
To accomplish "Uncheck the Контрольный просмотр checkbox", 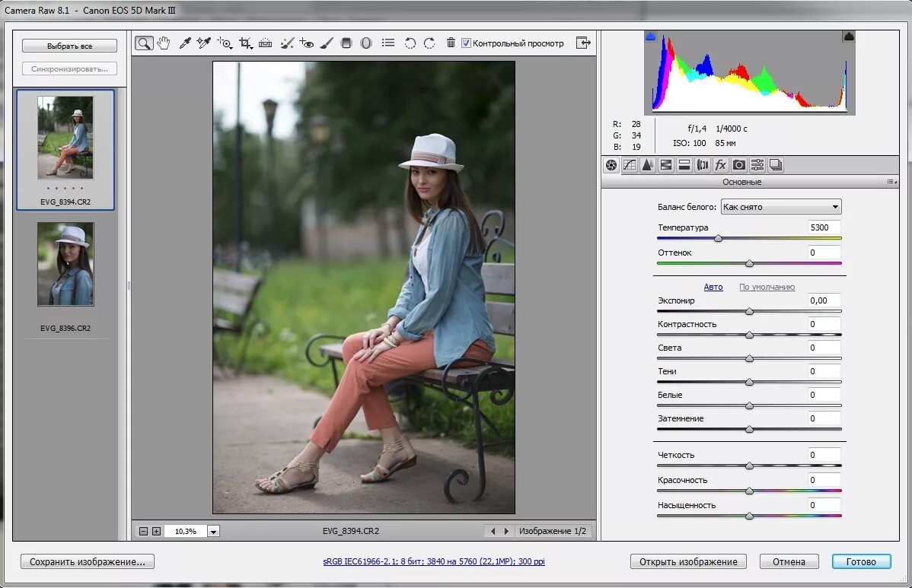I will [467, 43].
